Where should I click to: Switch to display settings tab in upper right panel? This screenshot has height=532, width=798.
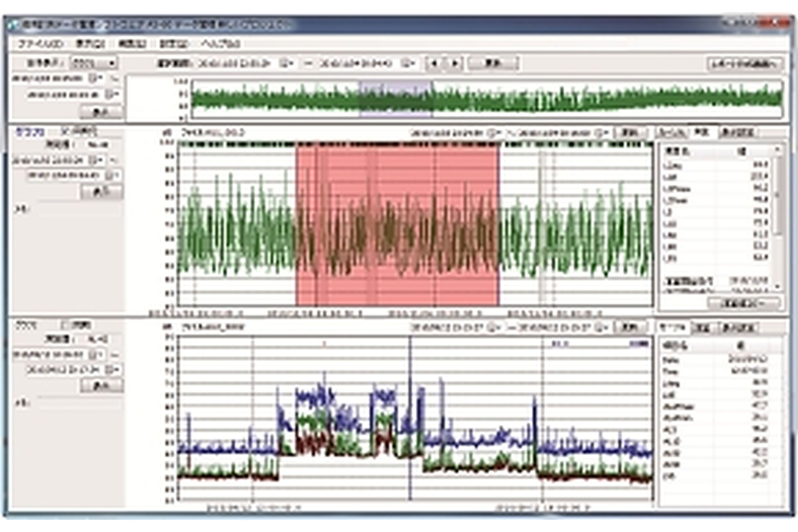(738, 132)
